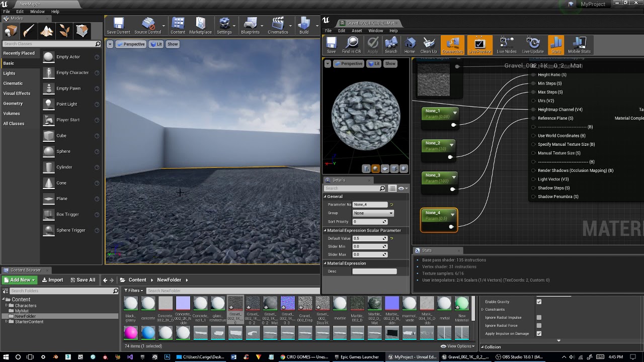The height and width of the screenshot is (362, 644).
Task: Check the Ignore Radial Impulse checkbox
Action: point(539,318)
